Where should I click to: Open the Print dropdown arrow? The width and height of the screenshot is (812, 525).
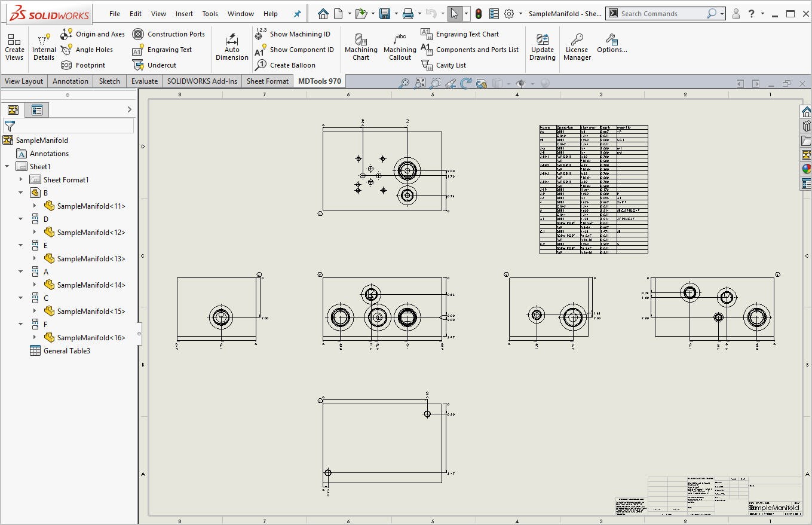pyautogui.click(x=419, y=14)
